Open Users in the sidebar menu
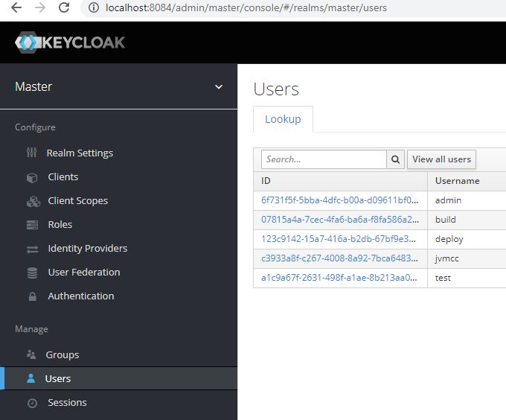 pyautogui.click(x=57, y=378)
